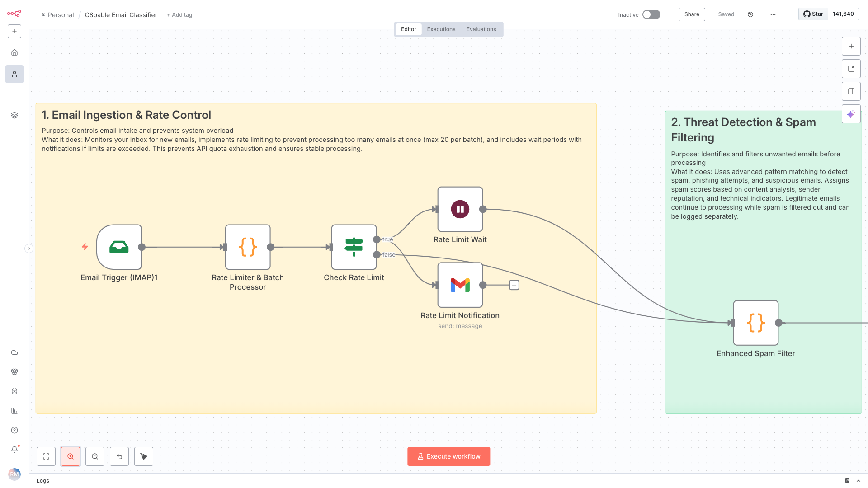Screen dimensions: 868x488
Task: Expand the collapsed sidebar chevron
Action: point(29,249)
